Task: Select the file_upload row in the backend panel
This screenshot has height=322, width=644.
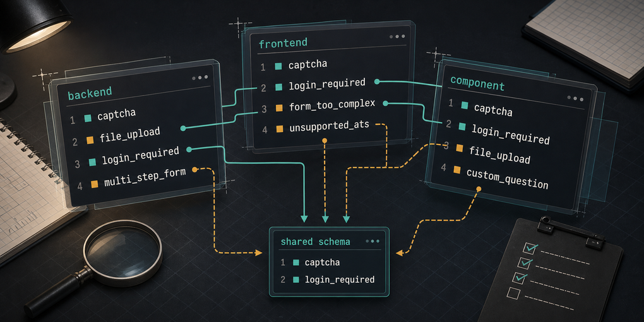Action: pyautogui.click(x=116, y=137)
